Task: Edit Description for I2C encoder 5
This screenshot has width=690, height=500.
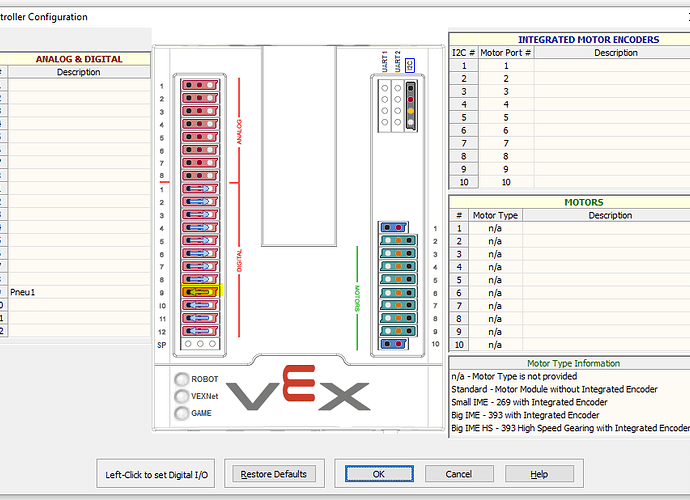Action: point(612,118)
